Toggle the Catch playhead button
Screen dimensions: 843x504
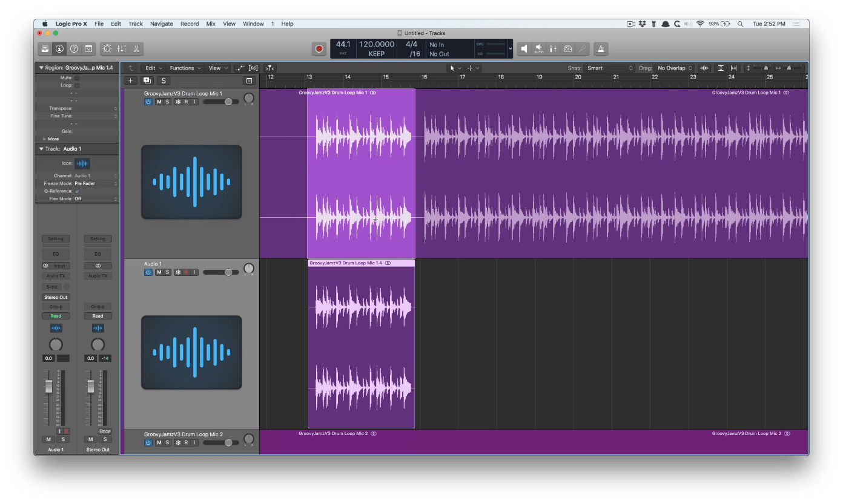click(x=270, y=68)
